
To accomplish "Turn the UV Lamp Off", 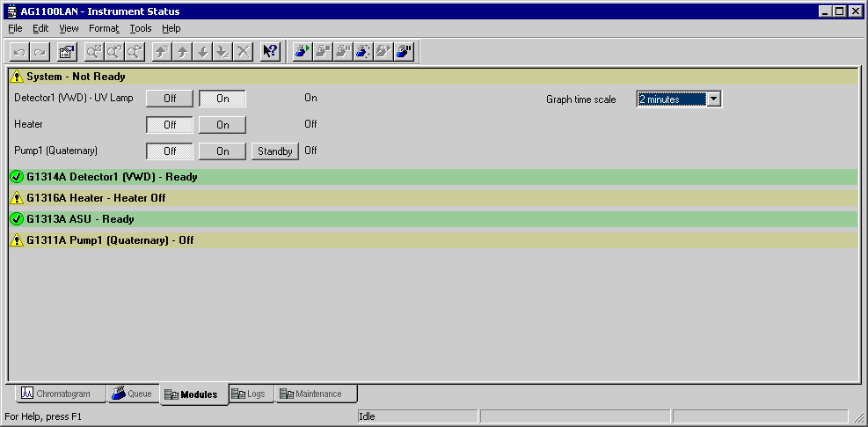I will [170, 98].
